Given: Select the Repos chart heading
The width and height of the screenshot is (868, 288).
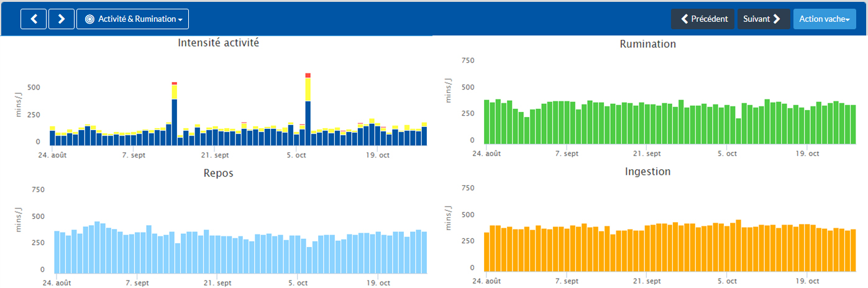Looking at the screenshot, I should [x=218, y=173].
